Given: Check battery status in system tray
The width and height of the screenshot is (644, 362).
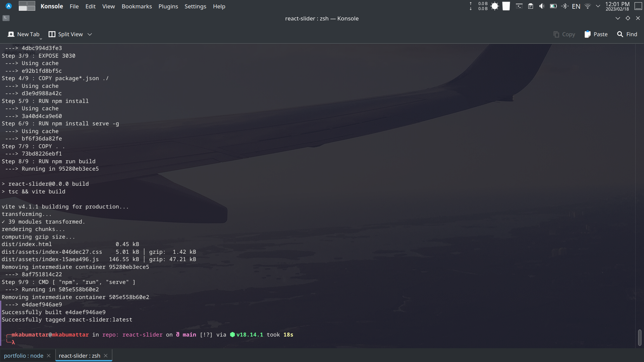Looking at the screenshot, I should [553, 6].
